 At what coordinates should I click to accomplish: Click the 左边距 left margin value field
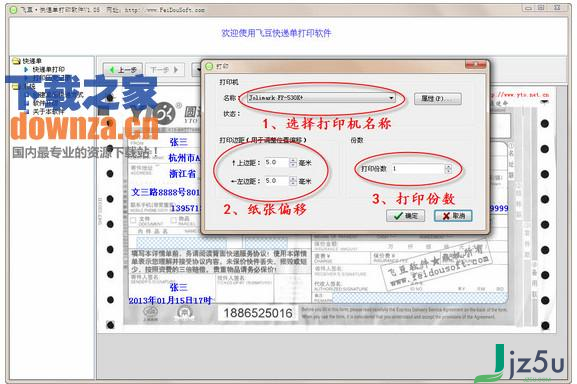pyautogui.click(x=276, y=181)
